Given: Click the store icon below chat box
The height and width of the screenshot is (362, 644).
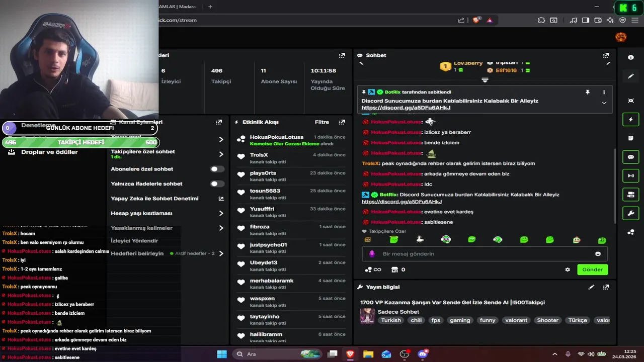Looking at the screenshot, I should point(395,269).
